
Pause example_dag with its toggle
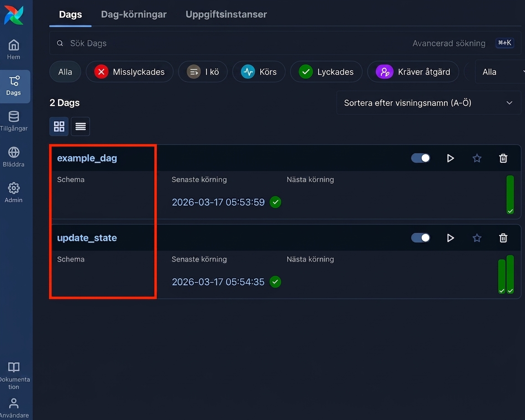tap(421, 158)
